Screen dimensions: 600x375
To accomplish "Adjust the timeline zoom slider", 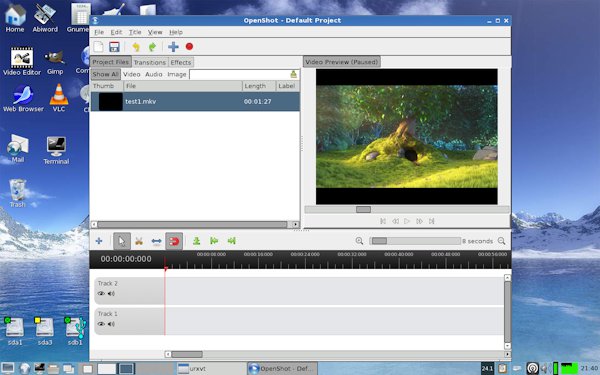I will (x=415, y=241).
